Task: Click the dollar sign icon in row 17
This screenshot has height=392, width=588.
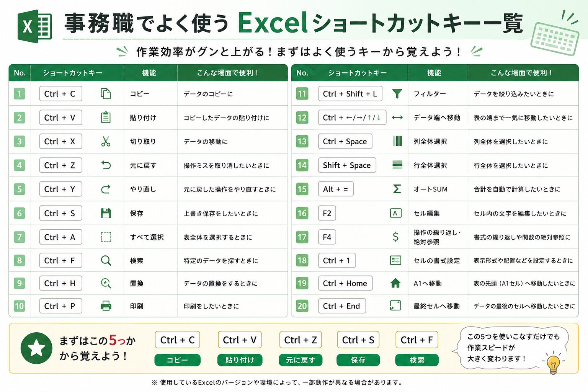Action: pos(395,237)
